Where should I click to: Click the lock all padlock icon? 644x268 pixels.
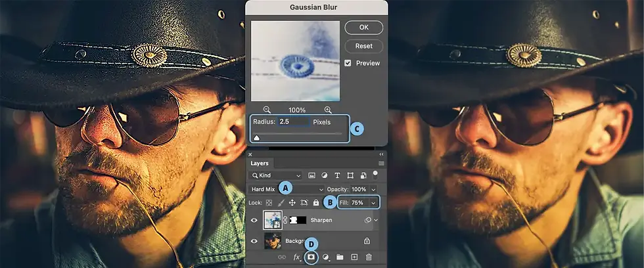[316, 202]
